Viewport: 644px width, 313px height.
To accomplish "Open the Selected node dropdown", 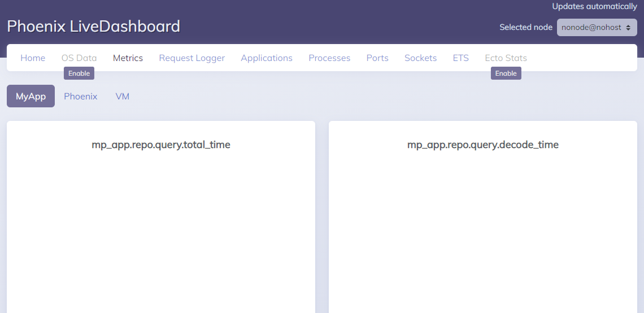I will tap(597, 28).
